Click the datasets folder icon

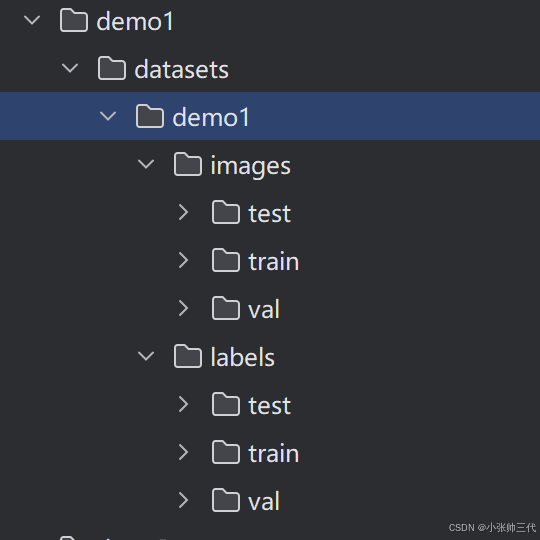[x=112, y=69]
